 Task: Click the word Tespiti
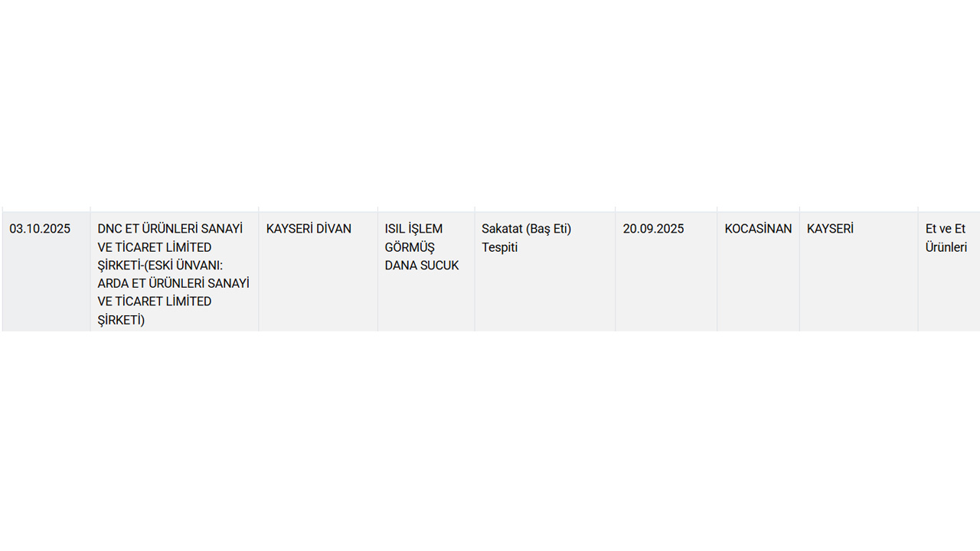click(x=499, y=247)
